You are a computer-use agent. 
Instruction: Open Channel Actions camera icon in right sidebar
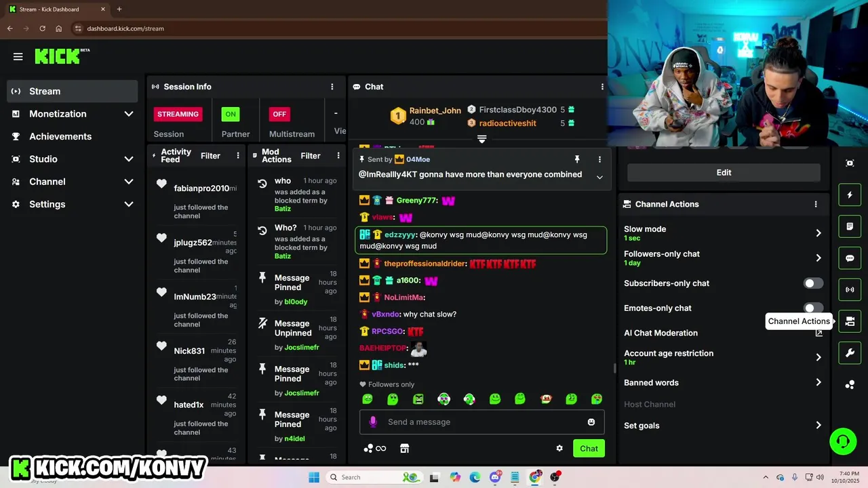coord(850,321)
